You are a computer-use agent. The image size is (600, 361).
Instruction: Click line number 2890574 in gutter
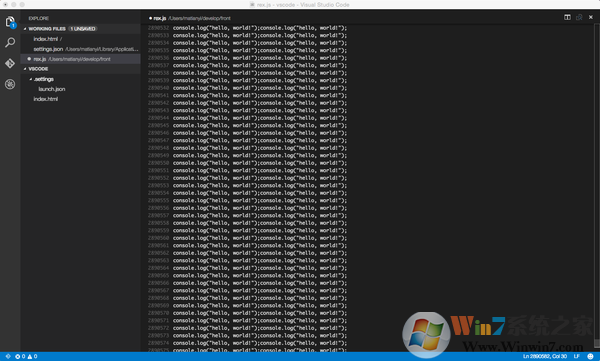coord(158,343)
